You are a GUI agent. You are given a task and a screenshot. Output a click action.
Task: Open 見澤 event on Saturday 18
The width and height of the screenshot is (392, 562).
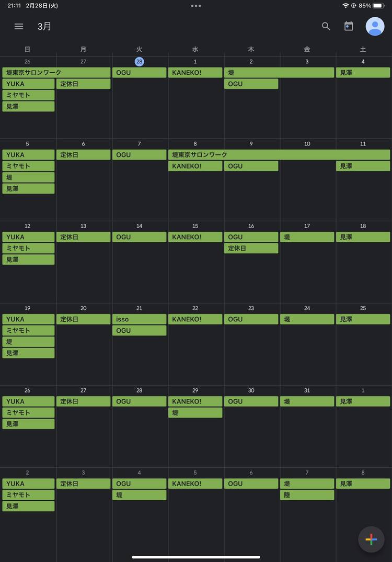pyautogui.click(x=363, y=237)
